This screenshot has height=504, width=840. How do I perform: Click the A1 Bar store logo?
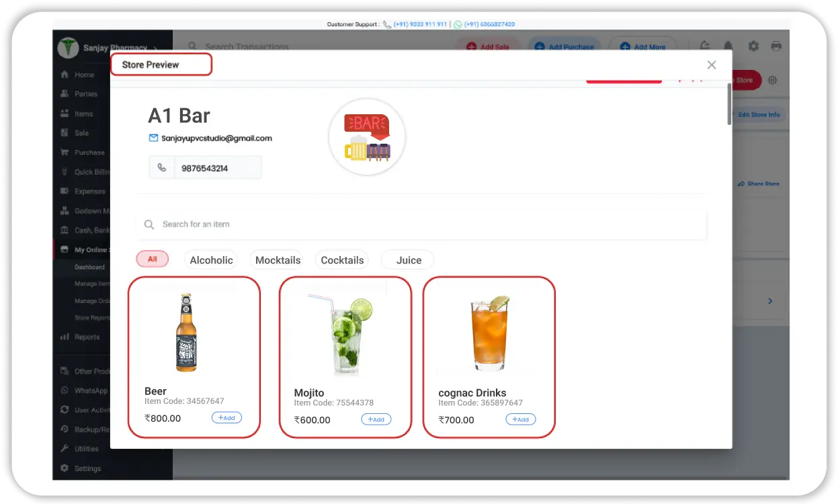[x=367, y=137]
